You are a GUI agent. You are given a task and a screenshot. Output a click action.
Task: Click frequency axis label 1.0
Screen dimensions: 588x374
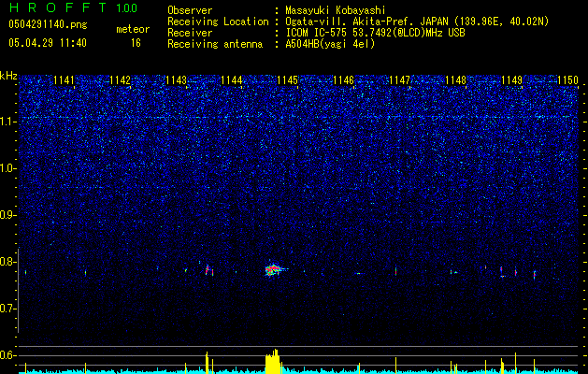point(8,168)
